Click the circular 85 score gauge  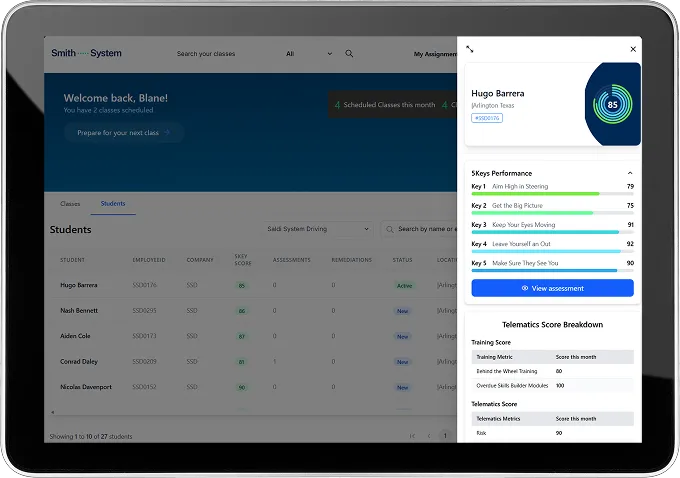[612, 104]
